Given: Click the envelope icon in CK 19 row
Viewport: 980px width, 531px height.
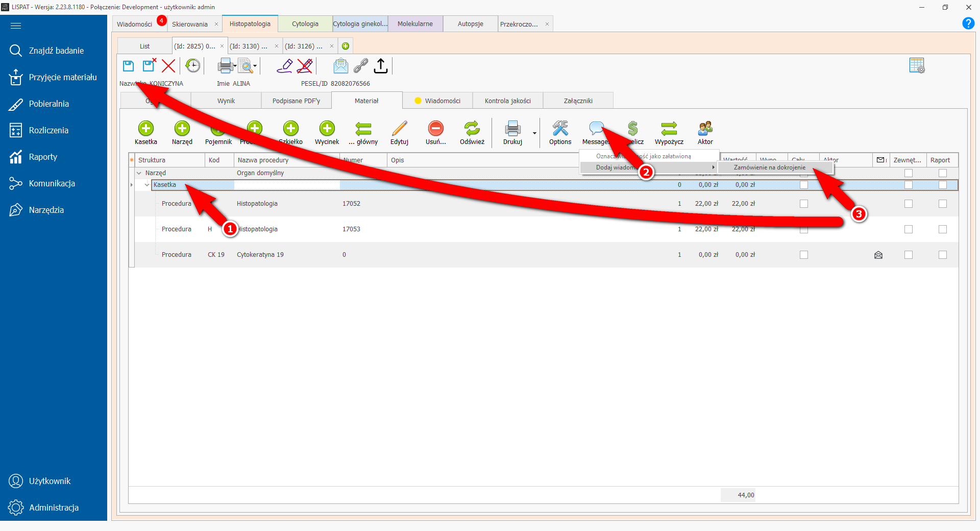Looking at the screenshot, I should [x=878, y=255].
